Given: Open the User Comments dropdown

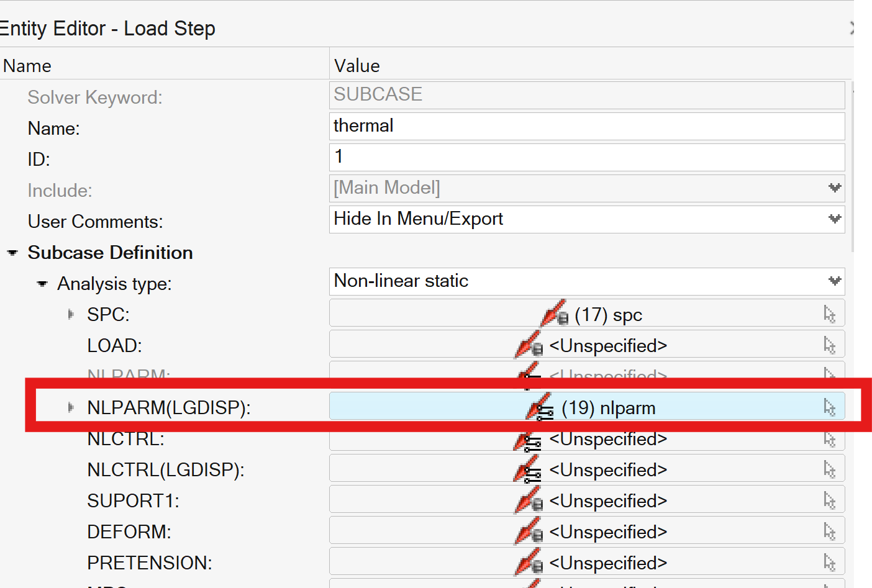Looking at the screenshot, I should (835, 219).
